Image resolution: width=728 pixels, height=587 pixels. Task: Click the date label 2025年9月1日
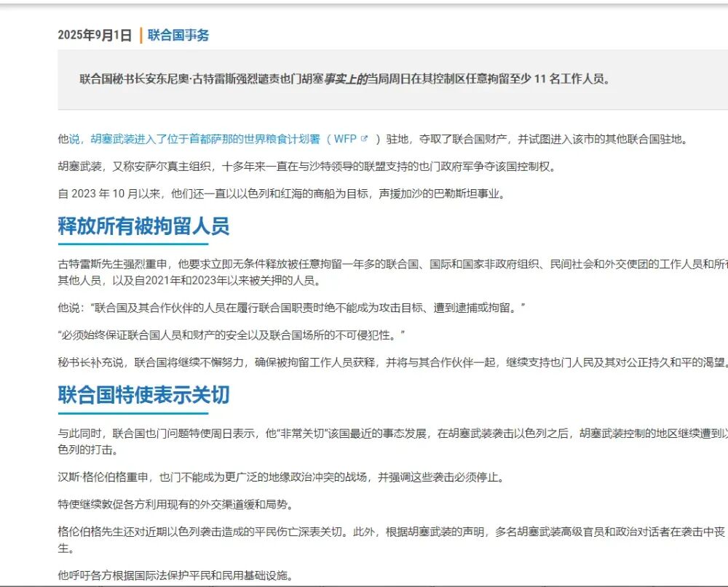click(92, 34)
